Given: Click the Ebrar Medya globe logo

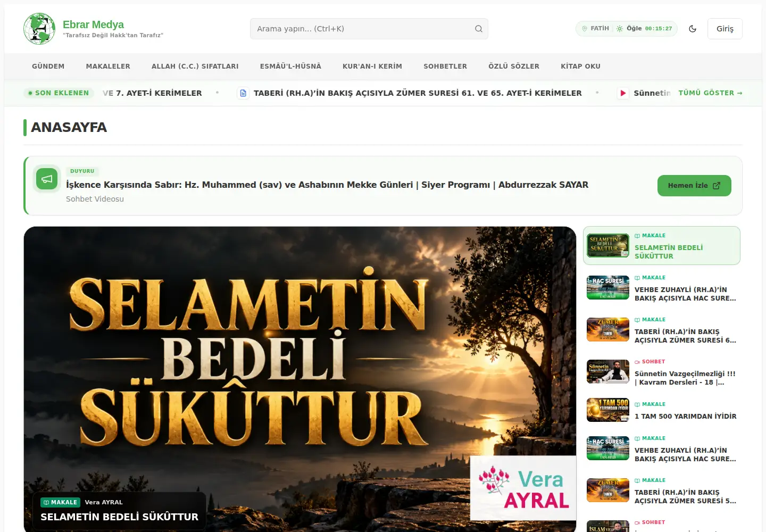Looking at the screenshot, I should (x=39, y=29).
